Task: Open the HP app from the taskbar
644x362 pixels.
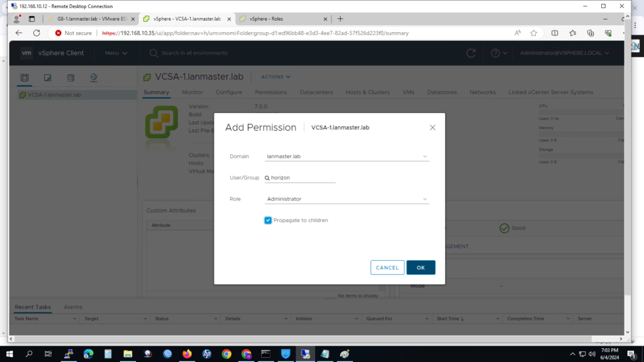Action: (206, 354)
